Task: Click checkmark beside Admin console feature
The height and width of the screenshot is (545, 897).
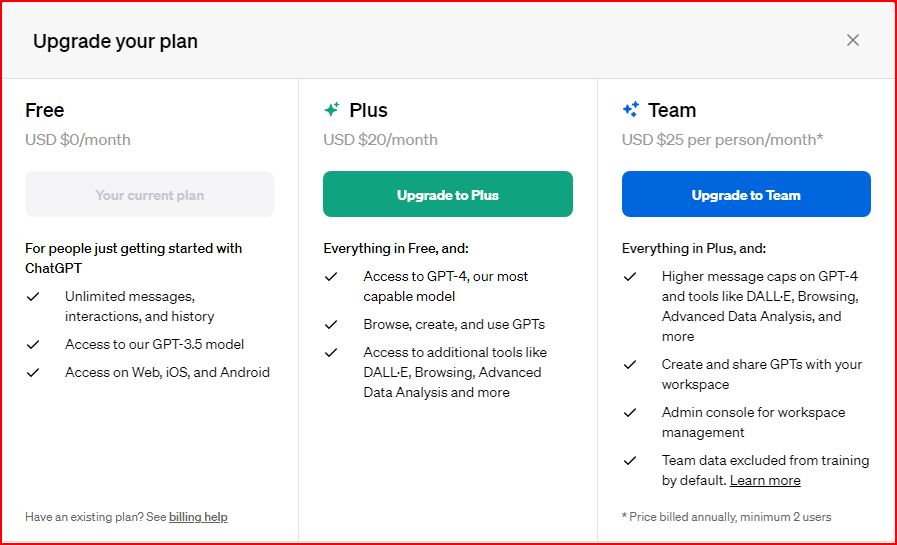Action: [630, 412]
